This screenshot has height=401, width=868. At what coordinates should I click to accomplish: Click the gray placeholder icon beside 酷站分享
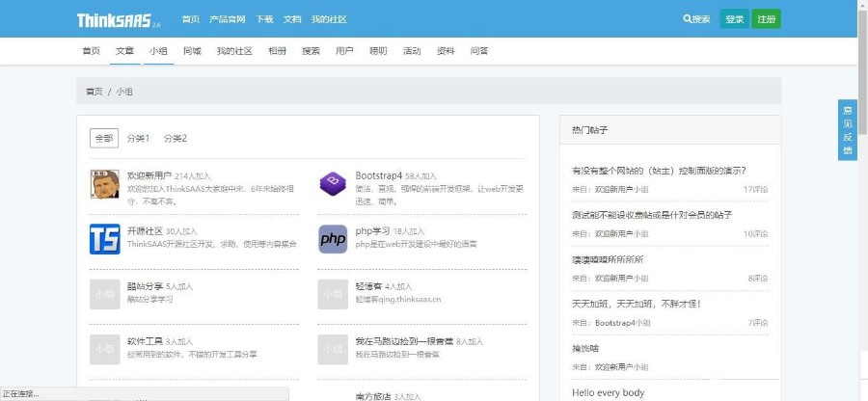click(x=104, y=294)
